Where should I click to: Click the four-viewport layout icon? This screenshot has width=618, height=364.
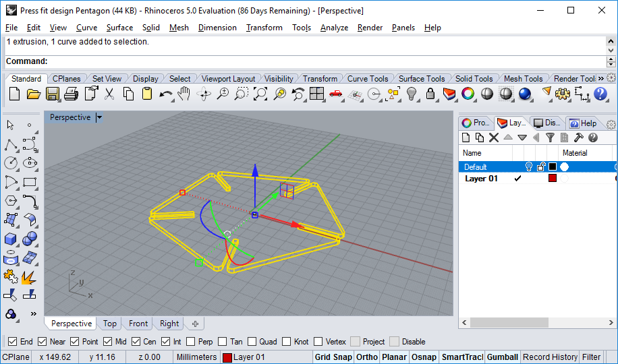[317, 94]
